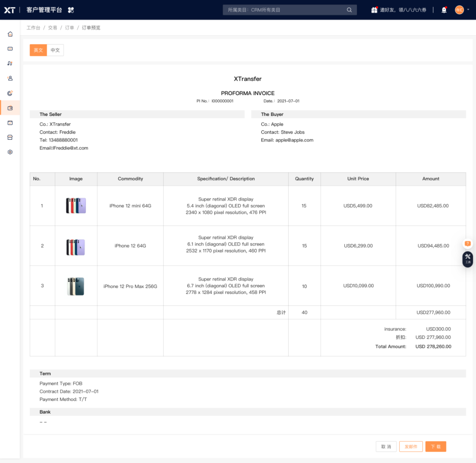Viewport: 476px width, 463px height.
Task: Open the store icon in sidebar
Action: (10, 137)
